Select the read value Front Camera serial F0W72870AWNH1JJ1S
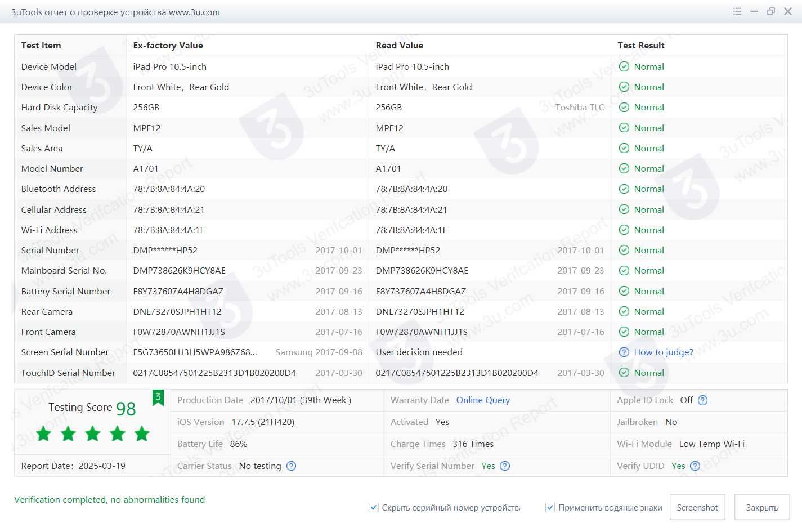The width and height of the screenshot is (802, 532). click(422, 332)
